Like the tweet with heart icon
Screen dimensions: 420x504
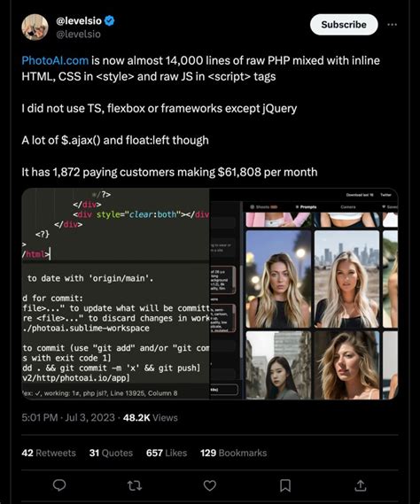click(x=210, y=485)
